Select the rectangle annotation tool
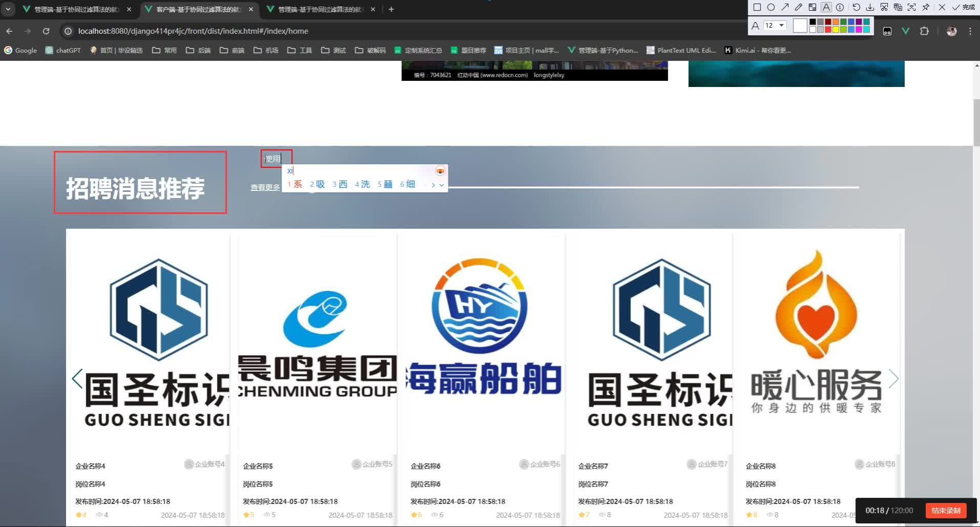 [757, 7]
